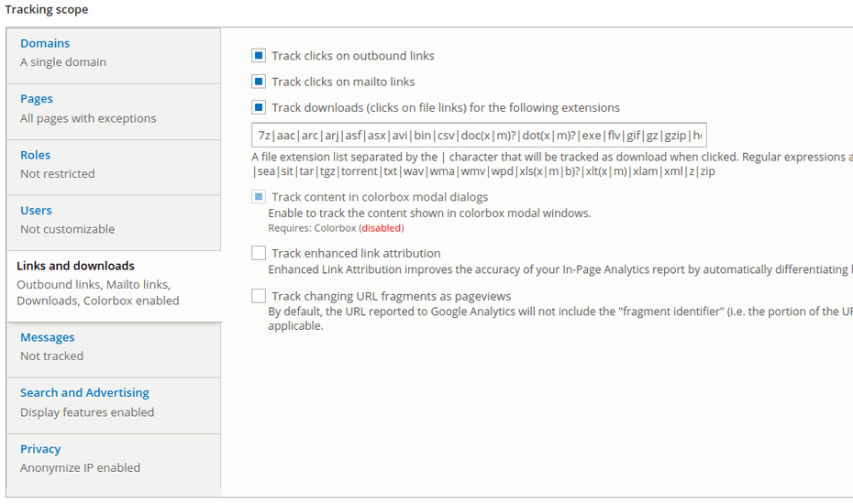853x504 pixels.
Task: Click the Track enhanced link attribution label
Action: click(x=356, y=253)
